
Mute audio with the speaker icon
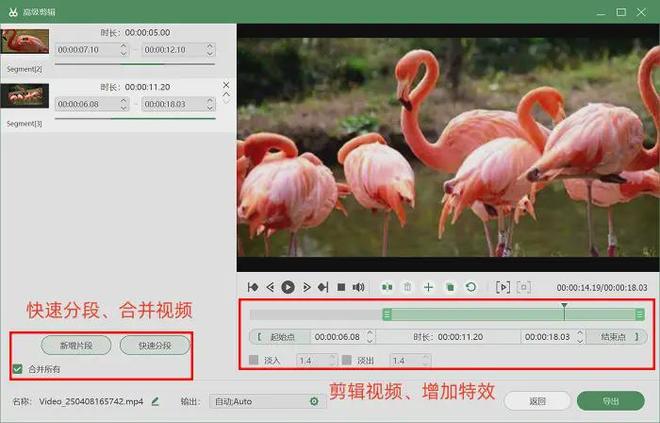358,287
